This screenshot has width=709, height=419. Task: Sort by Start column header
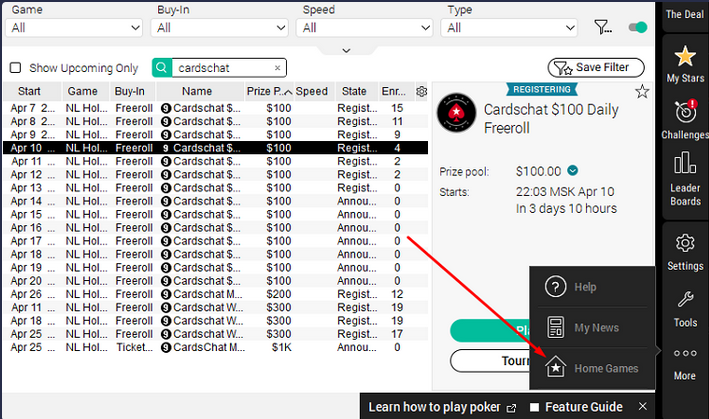pos(32,91)
